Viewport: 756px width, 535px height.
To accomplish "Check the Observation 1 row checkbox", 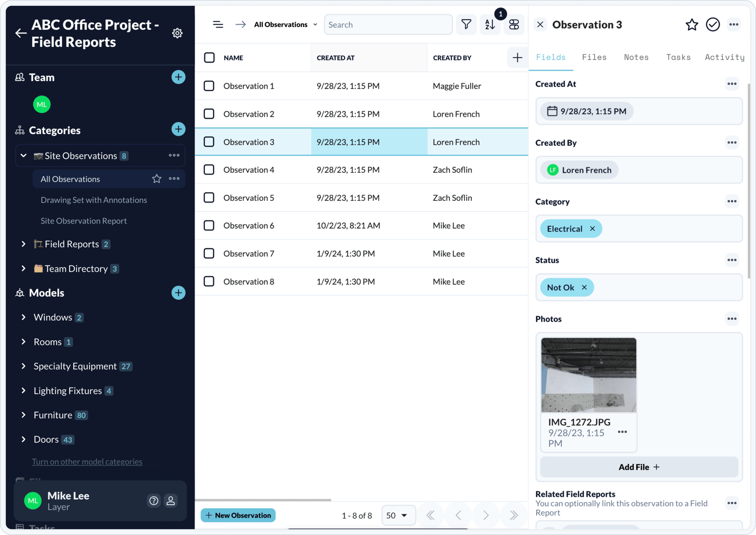I will [x=209, y=86].
